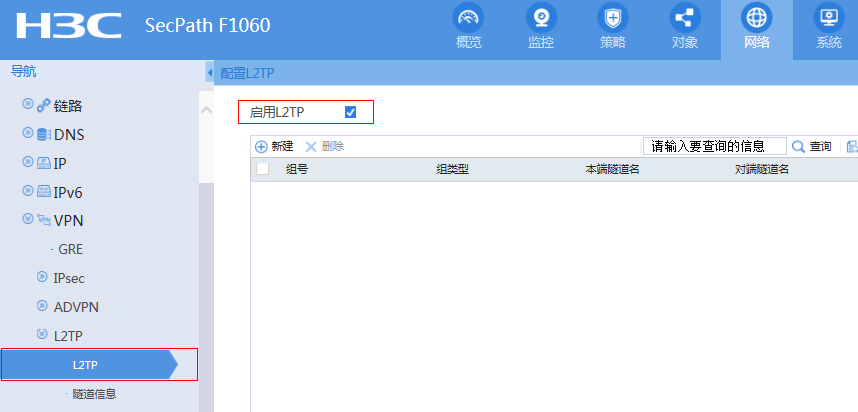858x412 pixels.
Task: Click the 配置L2TP page title
Action: coord(247,73)
